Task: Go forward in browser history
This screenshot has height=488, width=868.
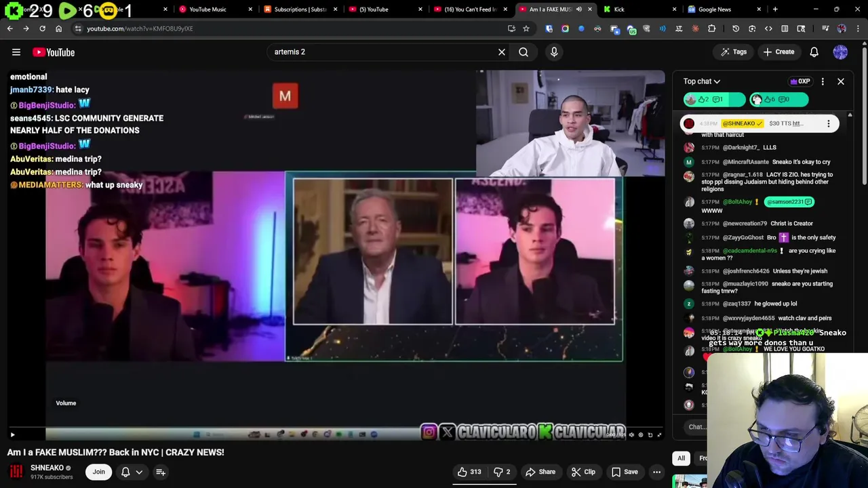Action: 26,28
